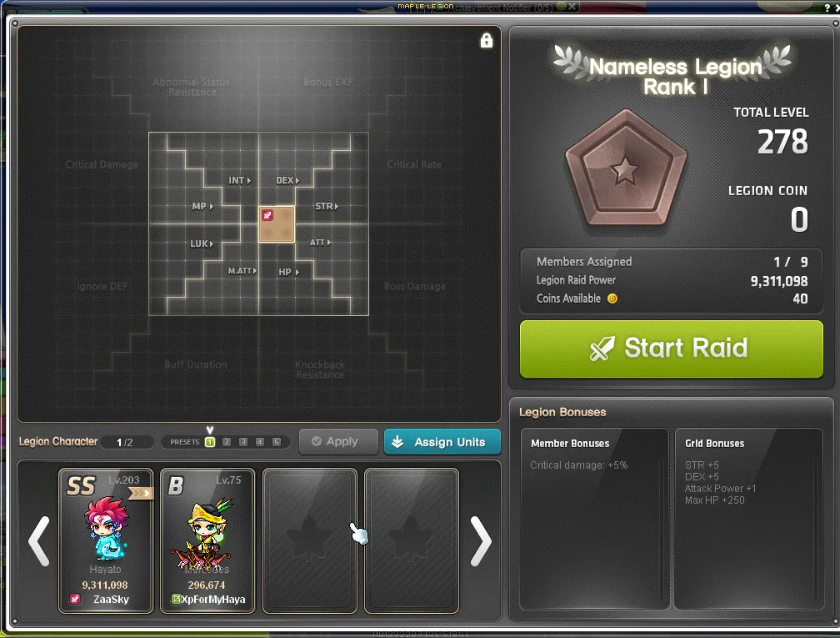
Task: Click the sword icon on Start Raid
Action: [602, 348]
